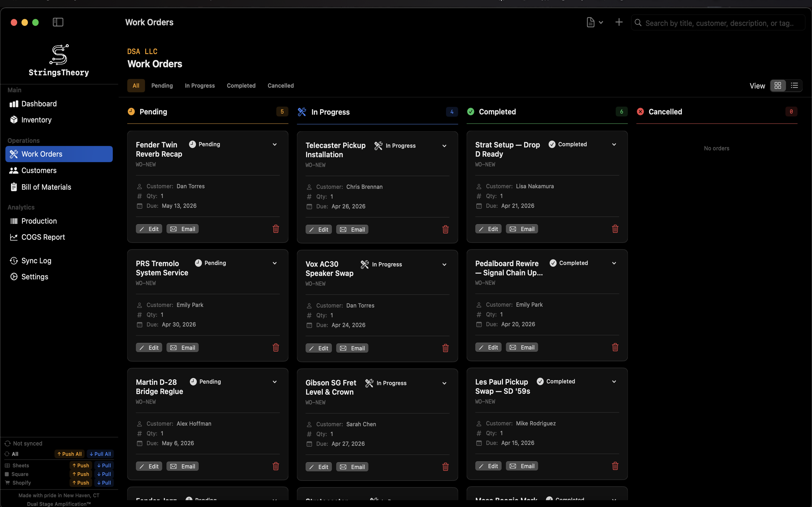Push All sync changes

pos(69,454)
